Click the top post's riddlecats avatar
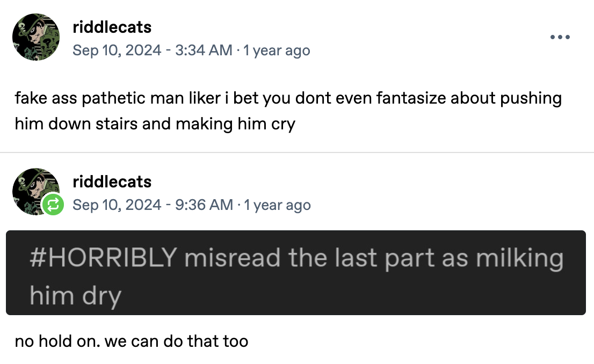Image resolution: width=594 pixels, height=364 pixels. (36, 37)
